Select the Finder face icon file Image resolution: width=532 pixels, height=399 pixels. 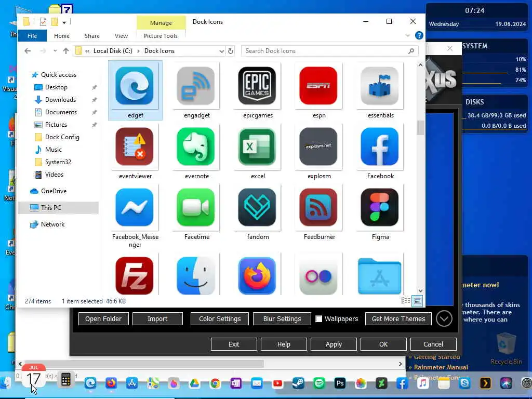coord(196,275)
